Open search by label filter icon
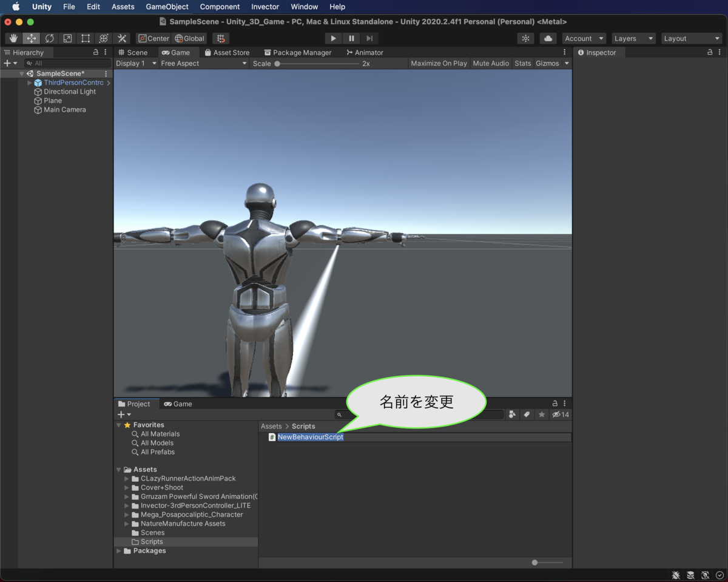 (527, 415)
